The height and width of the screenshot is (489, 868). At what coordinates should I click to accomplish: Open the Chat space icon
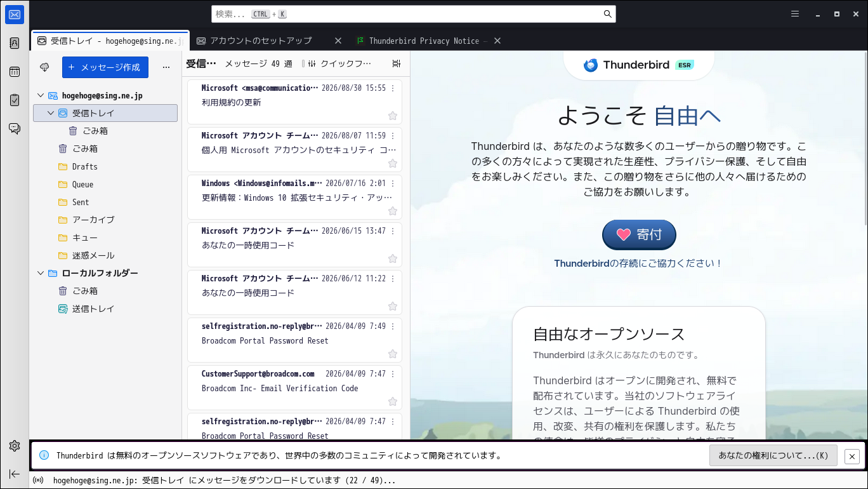coord(15,128)
